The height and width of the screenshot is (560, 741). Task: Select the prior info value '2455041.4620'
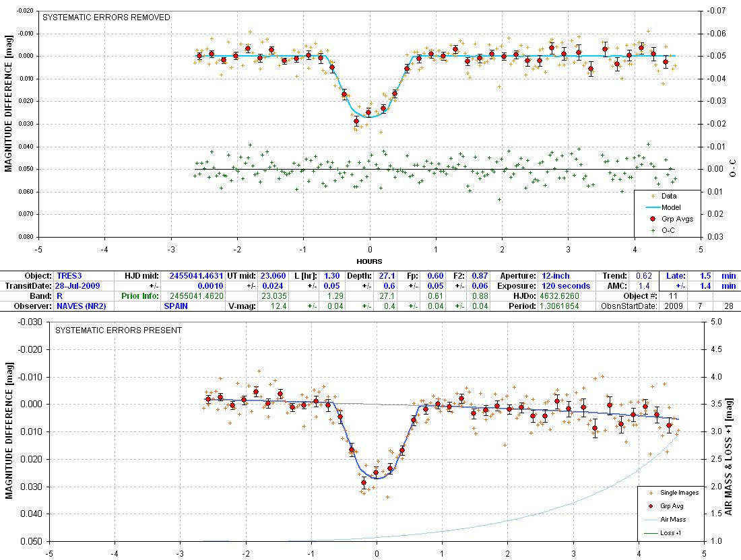[x=196, y=296]
